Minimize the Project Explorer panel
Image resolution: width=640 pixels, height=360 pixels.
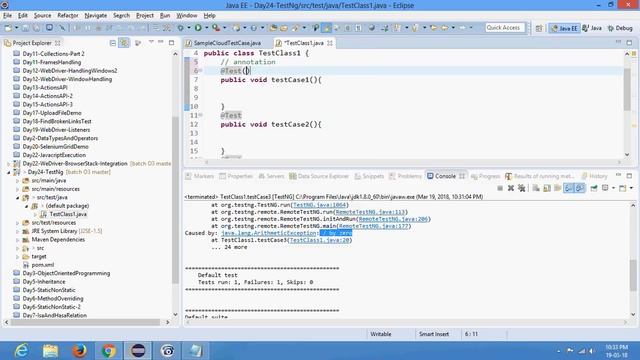tap(161, 42)
